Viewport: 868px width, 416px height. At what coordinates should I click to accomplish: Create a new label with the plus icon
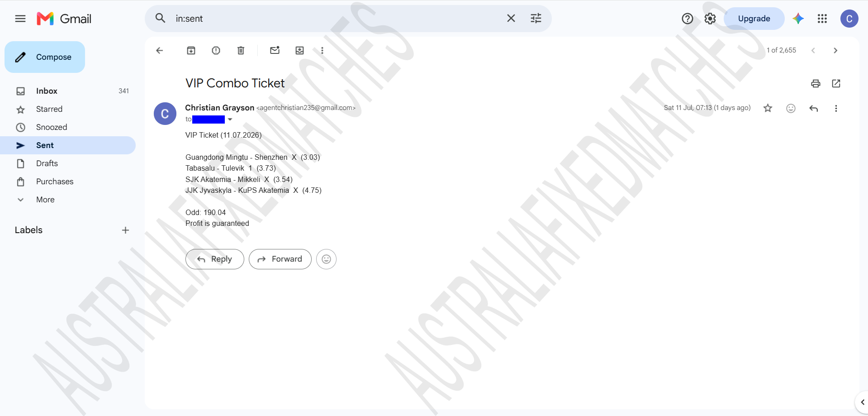point(125,230)
